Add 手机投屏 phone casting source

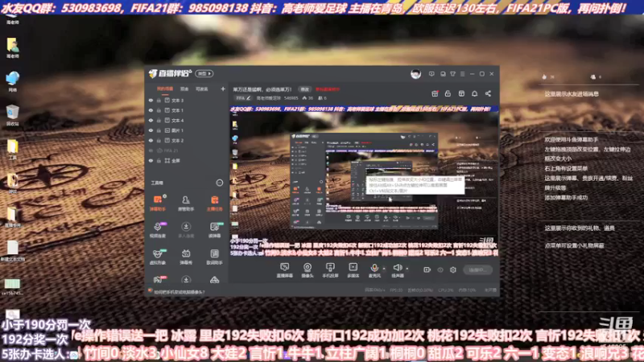[x=330, y=270]
